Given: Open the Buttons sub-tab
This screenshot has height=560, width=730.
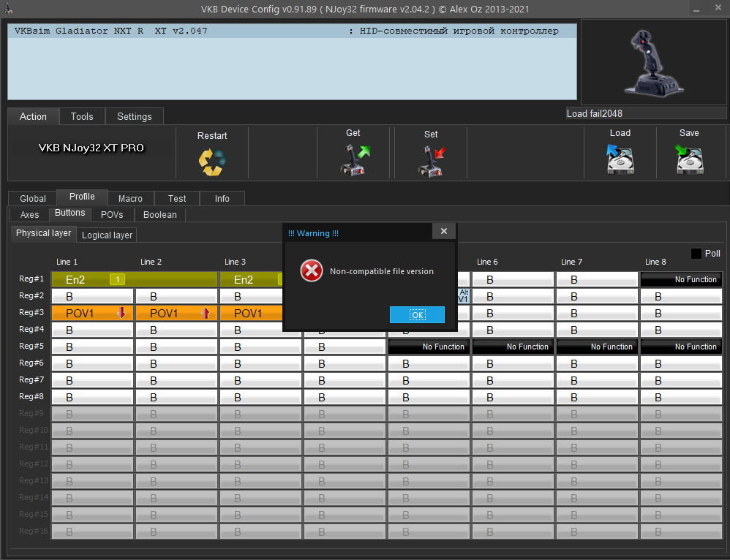Looking at the screenshot, I should point(69,213).
